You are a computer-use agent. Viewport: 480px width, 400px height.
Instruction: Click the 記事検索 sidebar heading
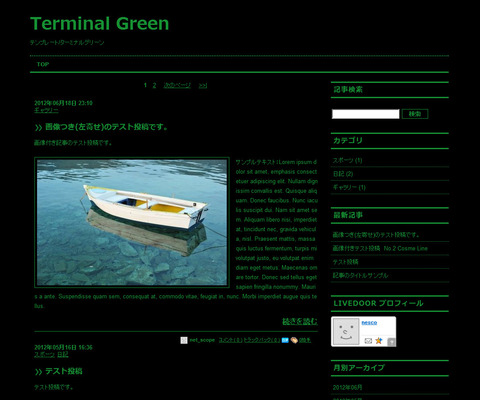[x=348, y=90]
